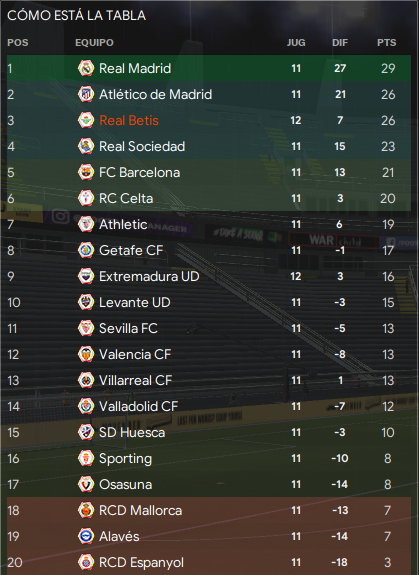419x575 pixels.
Task: Open the Sevilla FC team link
Action: [128, 329]
